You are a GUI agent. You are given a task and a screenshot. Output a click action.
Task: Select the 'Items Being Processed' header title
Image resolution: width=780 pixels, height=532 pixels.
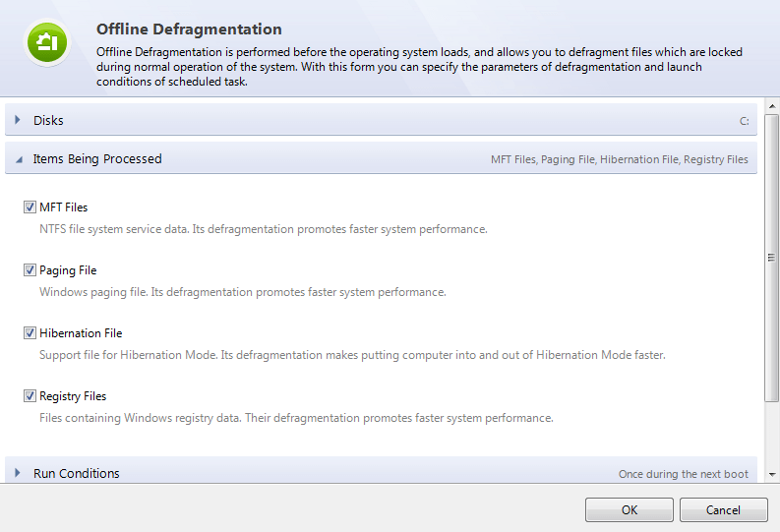point(97,159)
